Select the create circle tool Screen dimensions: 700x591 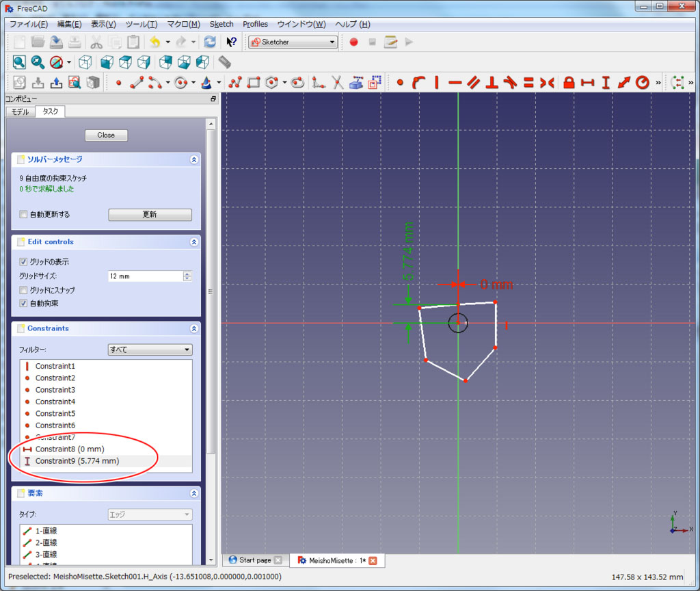pyautogui.click(x=180, y=83)
